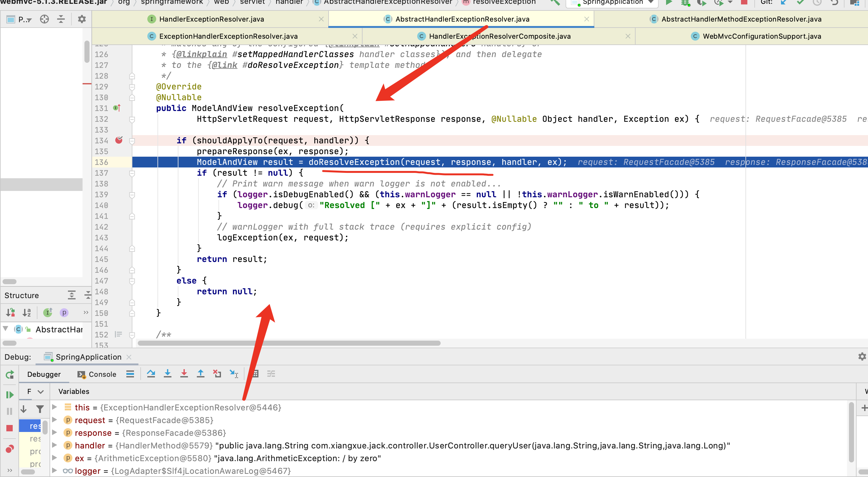Toggle the breakpoint on line 134
Screen dimensions: 868x477
[119, 140]
